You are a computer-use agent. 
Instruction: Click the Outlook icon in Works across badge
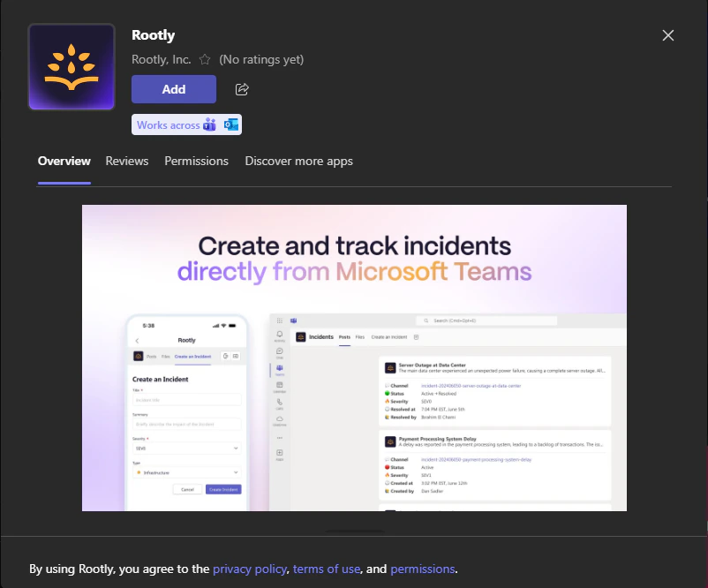click(x=231, y=124)
